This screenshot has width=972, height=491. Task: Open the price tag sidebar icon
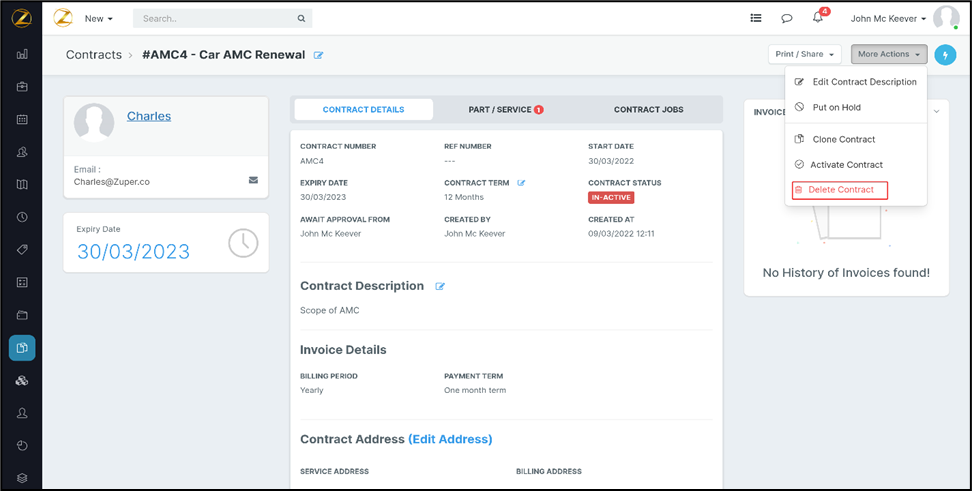point(22,250)
